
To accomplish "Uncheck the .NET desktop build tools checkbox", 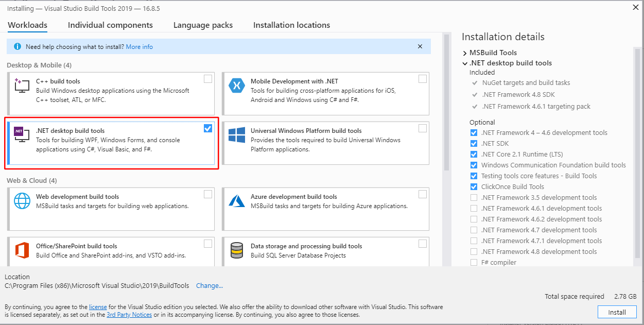I will tap(207, 128).
